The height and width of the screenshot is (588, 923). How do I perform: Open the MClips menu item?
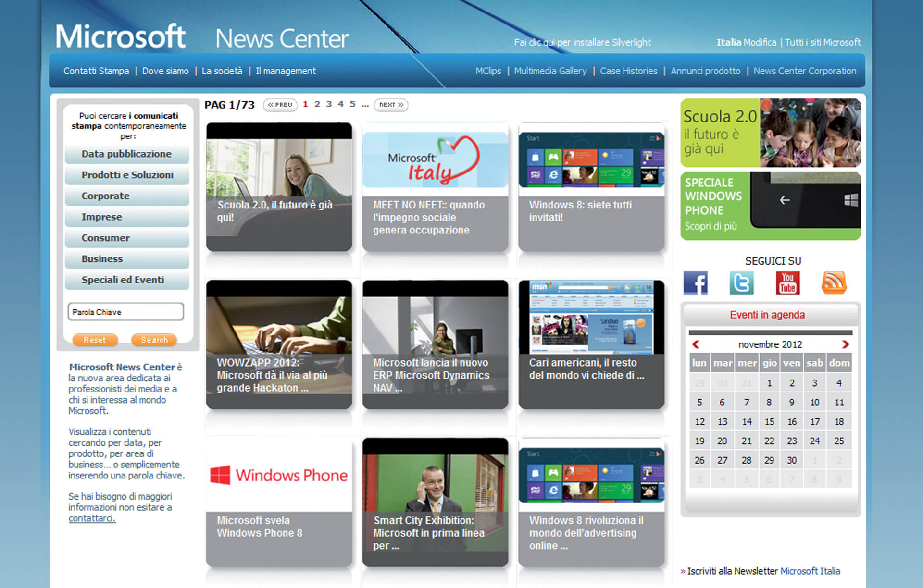(x=488, y=71)
